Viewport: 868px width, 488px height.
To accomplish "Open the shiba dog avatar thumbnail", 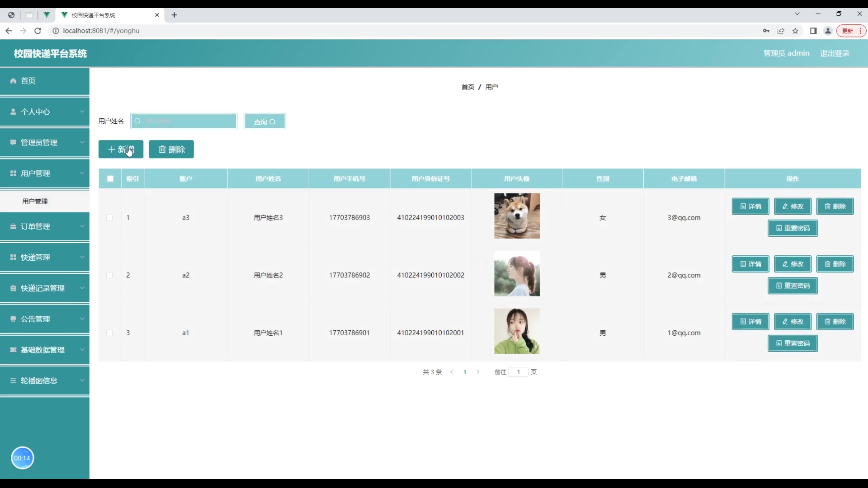I will point(517,216).
